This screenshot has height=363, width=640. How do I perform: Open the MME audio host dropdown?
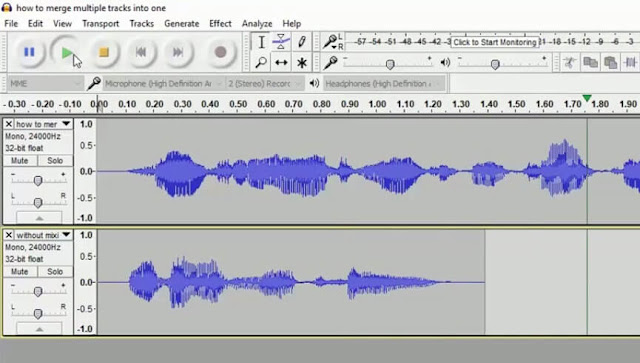(x=45, y=84)
